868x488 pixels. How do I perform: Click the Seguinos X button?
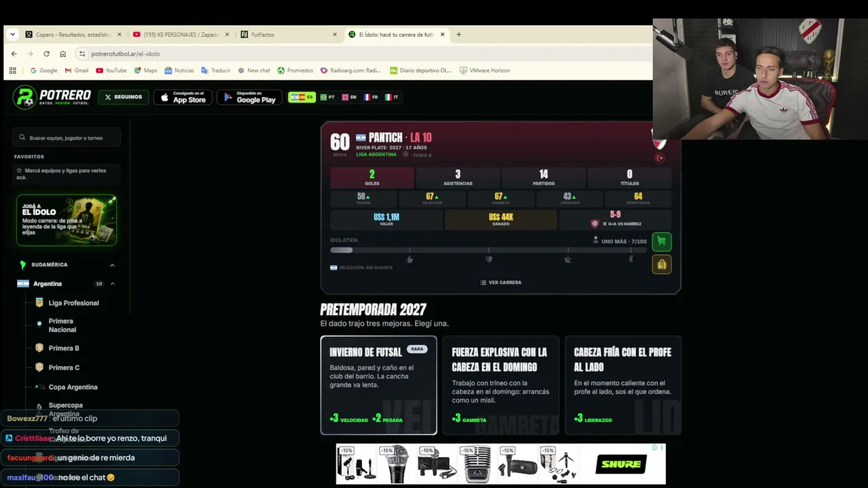click(x=123, y=97)
